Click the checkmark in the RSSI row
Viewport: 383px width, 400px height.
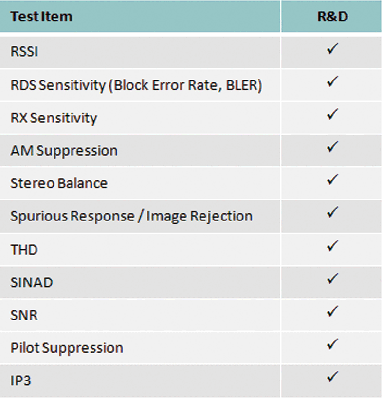tap(332, 49)
